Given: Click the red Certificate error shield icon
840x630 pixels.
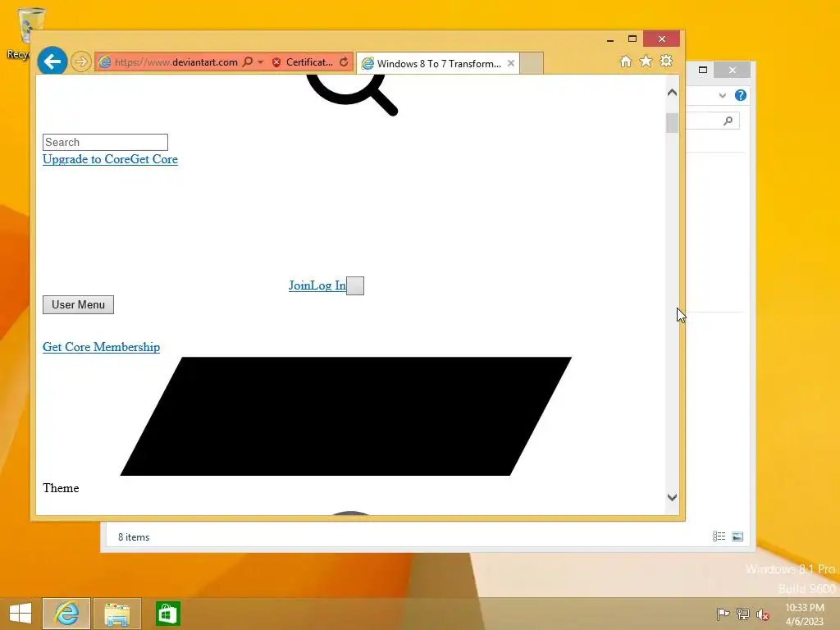Looking at the screenshot, I should point(276,62).
